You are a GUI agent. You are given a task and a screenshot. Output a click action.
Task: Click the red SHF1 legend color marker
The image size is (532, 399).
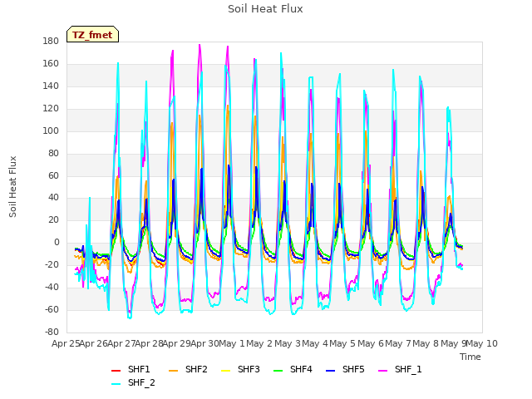[116, 371]
